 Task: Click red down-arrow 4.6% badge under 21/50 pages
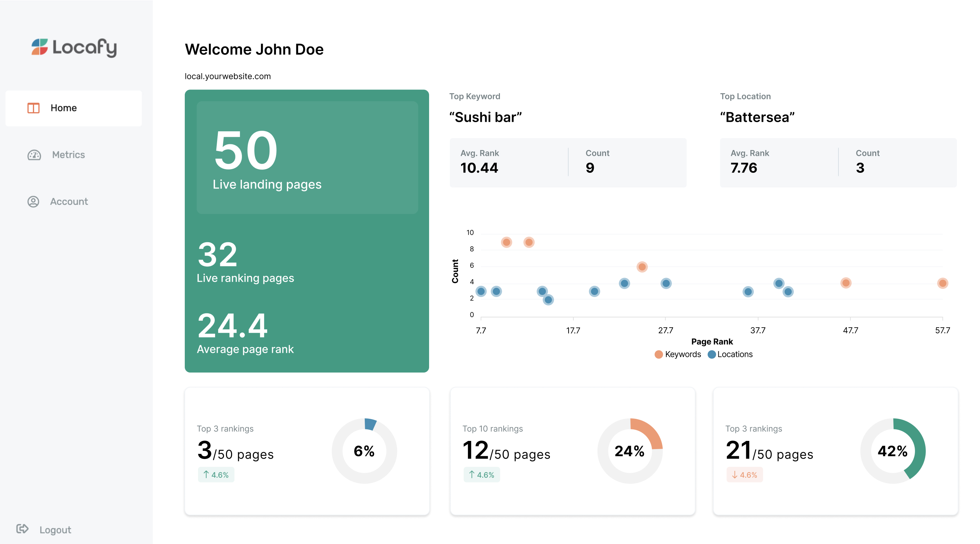[745, 475]
